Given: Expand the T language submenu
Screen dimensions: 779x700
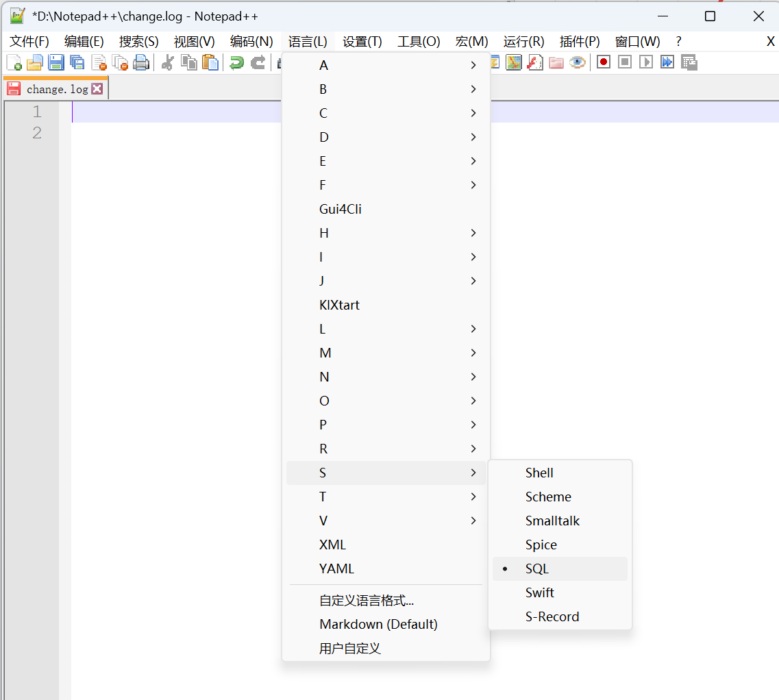Looking at the screenshot, I should pos(323,497).
